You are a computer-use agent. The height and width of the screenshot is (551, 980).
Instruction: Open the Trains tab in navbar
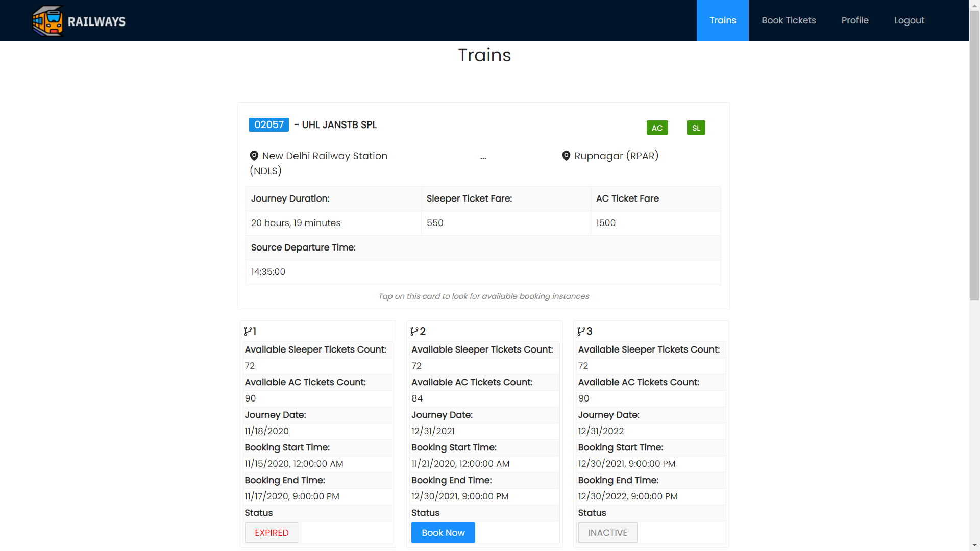722,20
